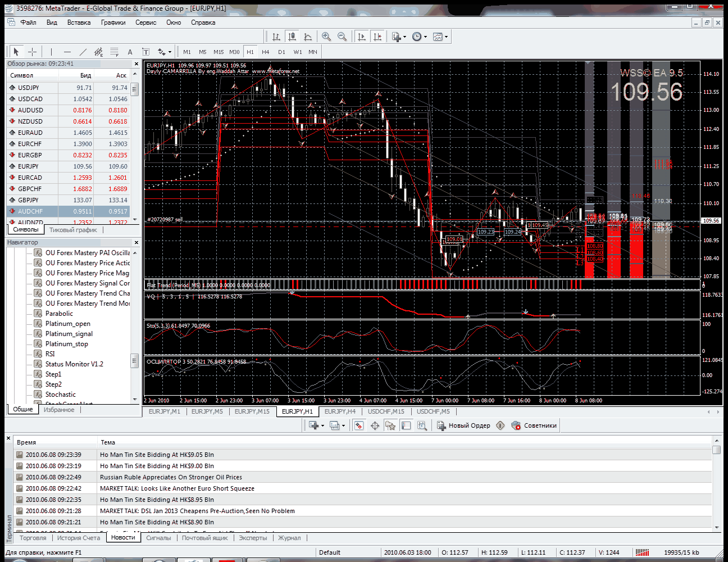Toggle the Market Watch window icon
The image size is (728, 562).
[x=359, y=425]
